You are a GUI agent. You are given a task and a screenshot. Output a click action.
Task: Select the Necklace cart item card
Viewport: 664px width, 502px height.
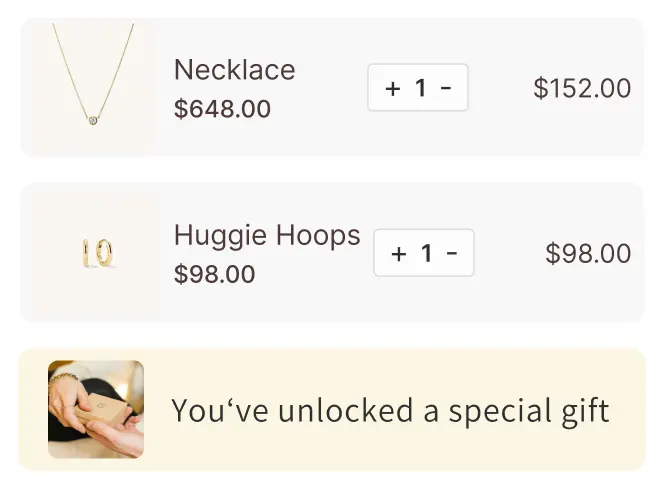[332, 88]
